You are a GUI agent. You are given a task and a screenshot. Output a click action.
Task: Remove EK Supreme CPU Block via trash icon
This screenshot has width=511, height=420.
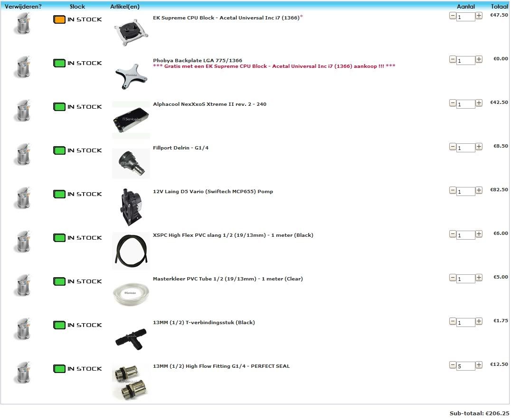pos(22,23)
